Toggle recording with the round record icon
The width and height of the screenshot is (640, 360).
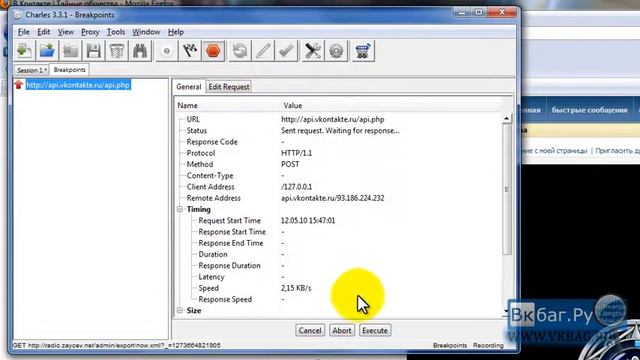[x=167, y=51]
